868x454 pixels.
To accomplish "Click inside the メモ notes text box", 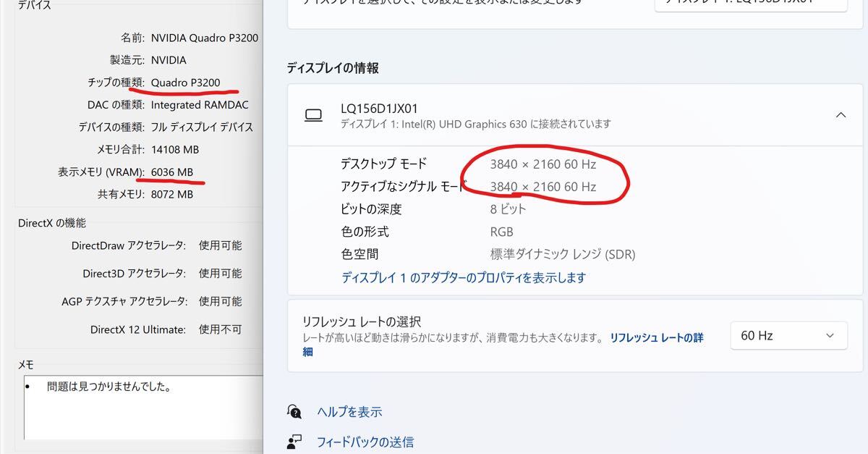I will (142, 408).
